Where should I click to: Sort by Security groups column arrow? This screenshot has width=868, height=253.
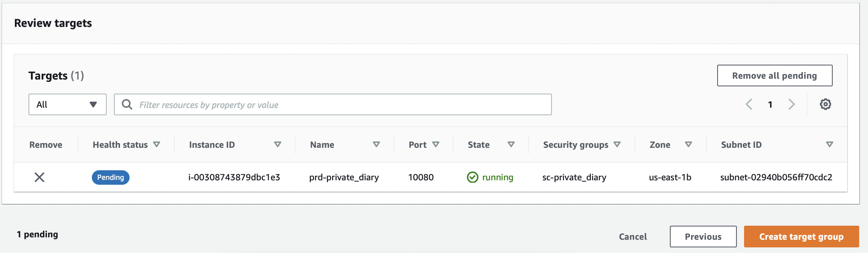(617, 145)
